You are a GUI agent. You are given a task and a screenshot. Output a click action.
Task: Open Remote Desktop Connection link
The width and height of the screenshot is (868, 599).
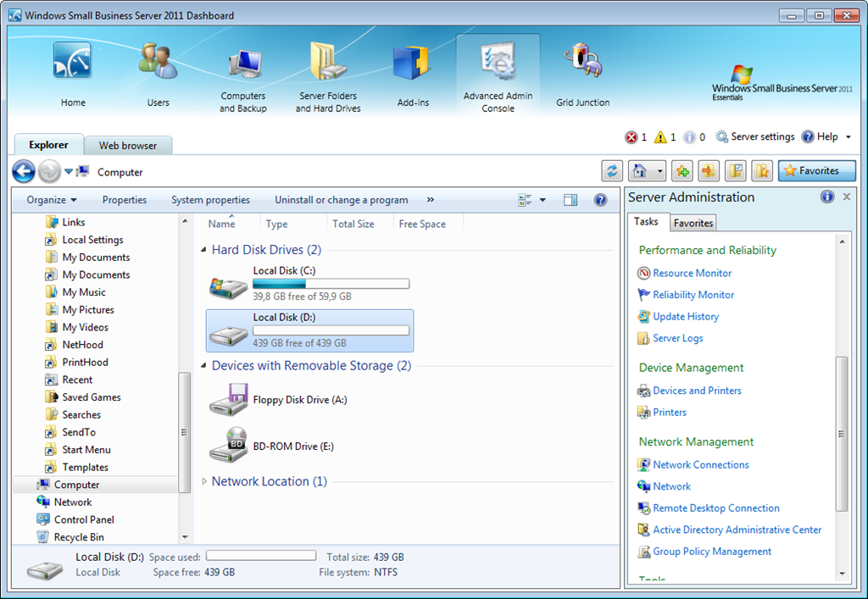715,507
